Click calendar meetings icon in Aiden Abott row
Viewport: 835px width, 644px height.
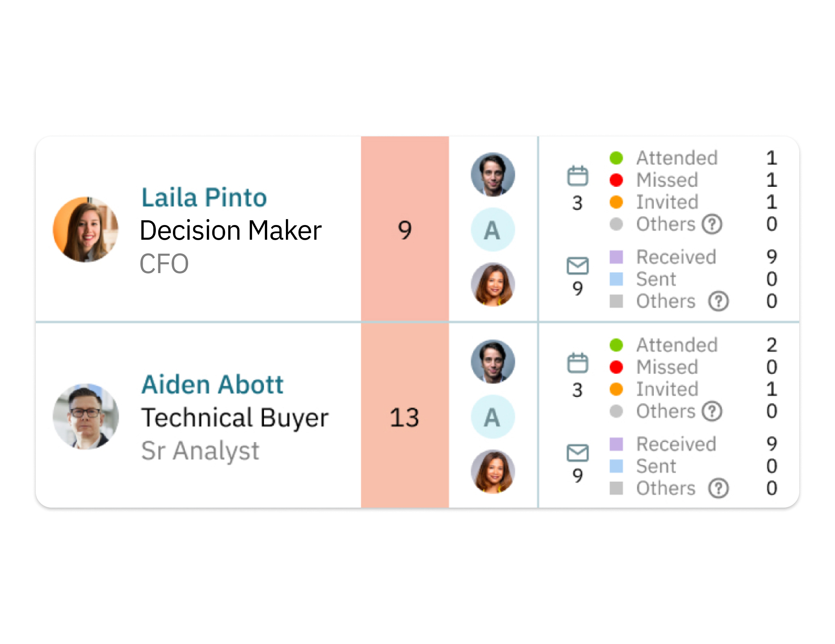tap(577, 363)
